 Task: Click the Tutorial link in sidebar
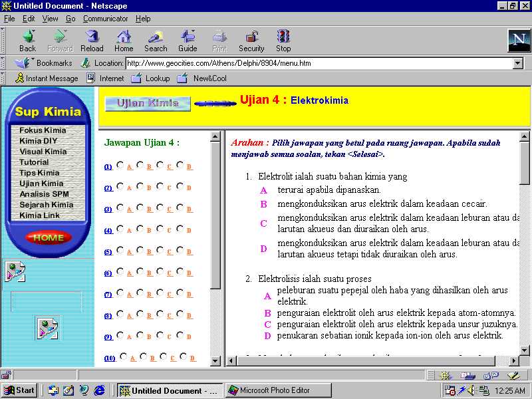[34, 162]
